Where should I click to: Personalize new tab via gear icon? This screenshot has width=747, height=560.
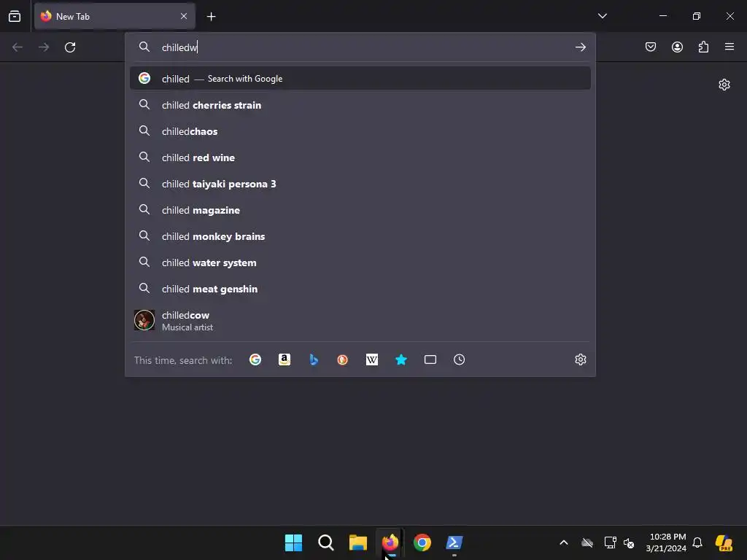pos(724,85)
